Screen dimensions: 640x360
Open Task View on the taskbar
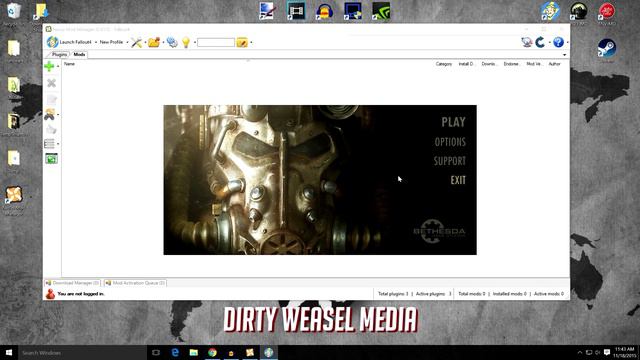coord(156,353)
